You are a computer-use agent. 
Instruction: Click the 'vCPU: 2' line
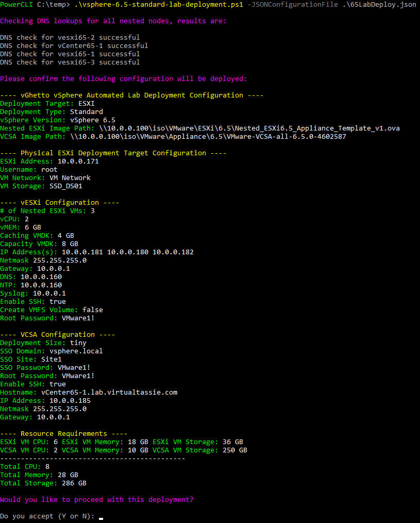coord(14,219)
